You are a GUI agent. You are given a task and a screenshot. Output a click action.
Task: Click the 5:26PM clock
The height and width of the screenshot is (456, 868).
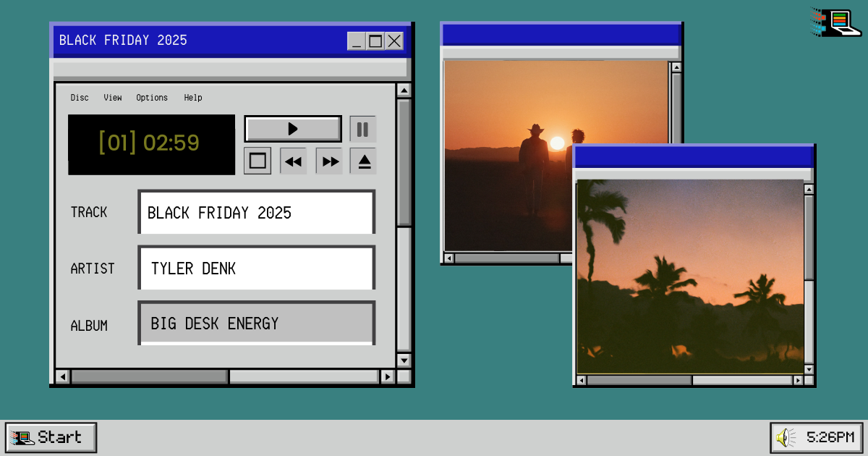pos(830,437)
